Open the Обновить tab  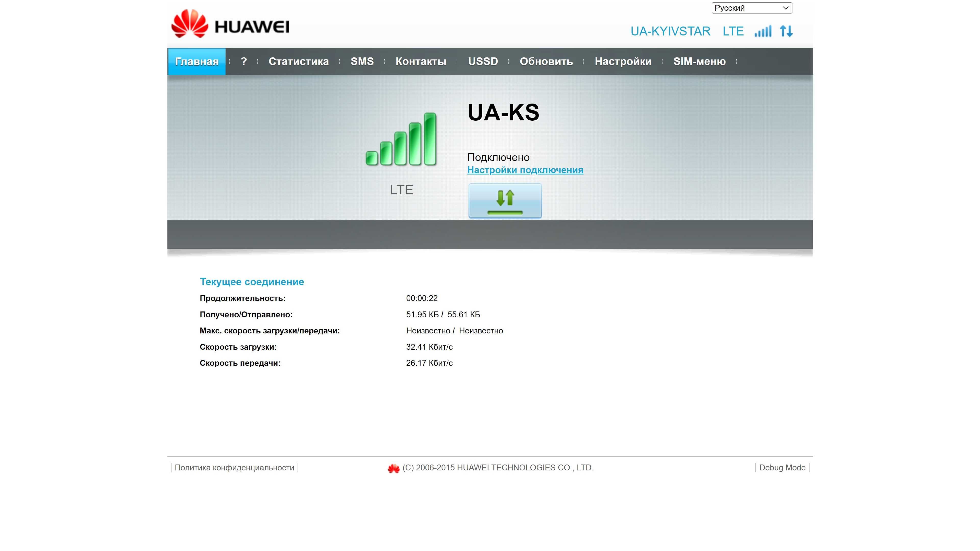pyautogui.click(x=546, y=61)
